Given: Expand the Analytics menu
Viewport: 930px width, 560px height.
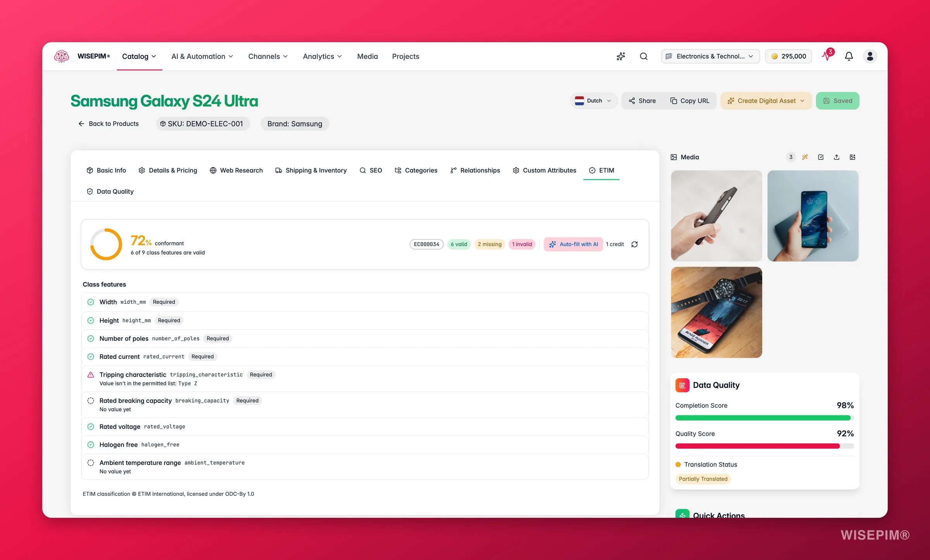Looking at the screenshot, I should pos(322,56).
